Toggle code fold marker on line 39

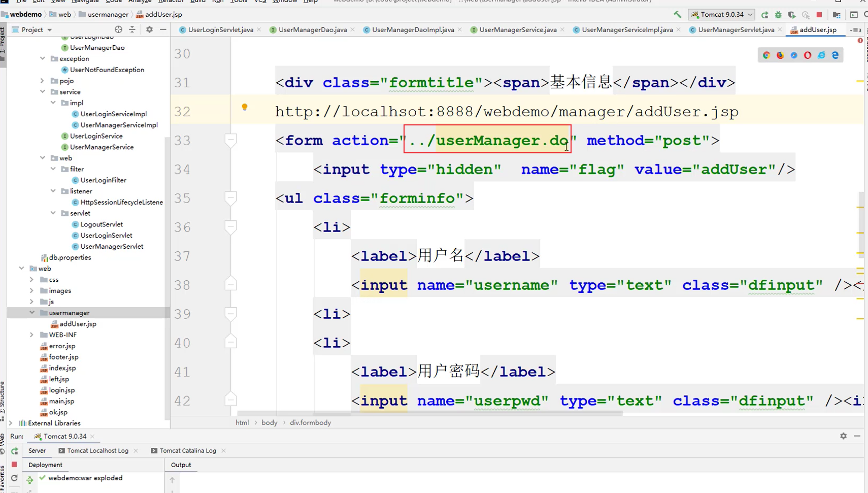[x=230, y=314]
